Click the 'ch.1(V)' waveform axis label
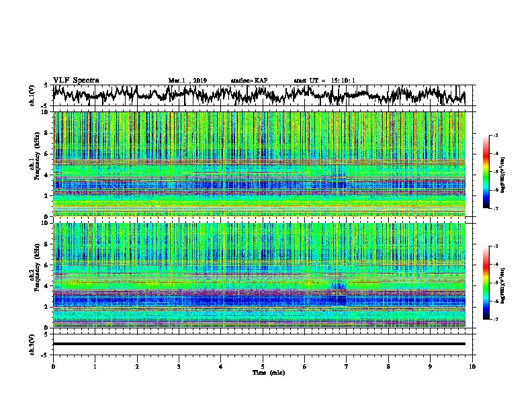Screen dimensions: 532x411 click(32, 95)
